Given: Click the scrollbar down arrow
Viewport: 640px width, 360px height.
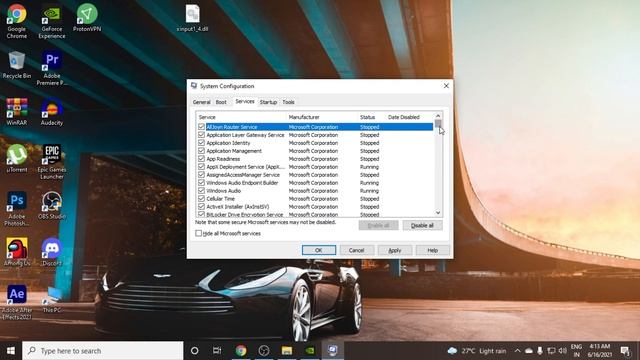Looking at the screenshot, I should coord(438,213).
